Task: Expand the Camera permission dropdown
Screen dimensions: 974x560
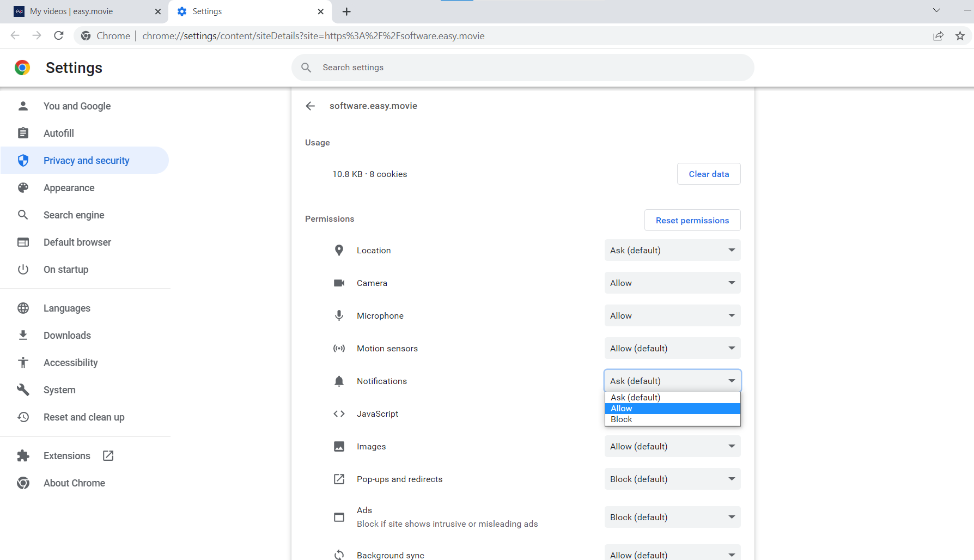Action: click(x=672, y=283)
